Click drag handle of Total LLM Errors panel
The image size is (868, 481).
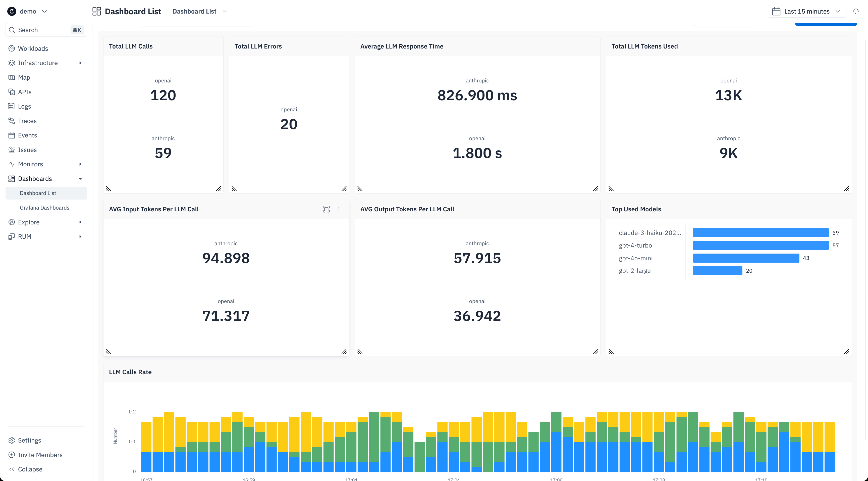click(234, 188)
